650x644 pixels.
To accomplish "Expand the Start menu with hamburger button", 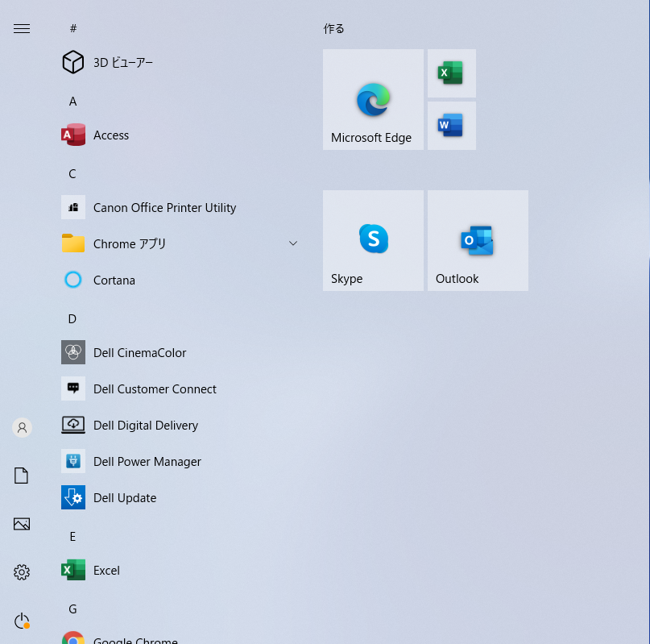I will pos(22,28).
